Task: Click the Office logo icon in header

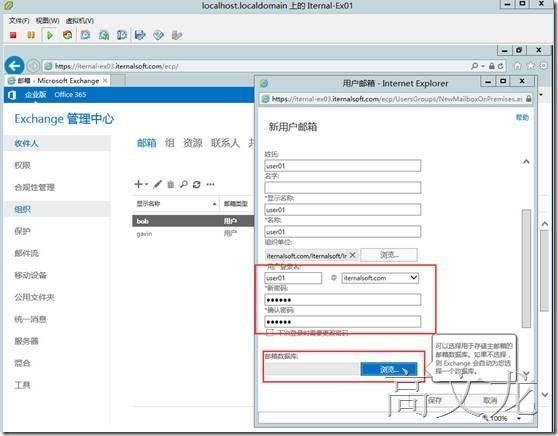Action: [x=12, y=95]
